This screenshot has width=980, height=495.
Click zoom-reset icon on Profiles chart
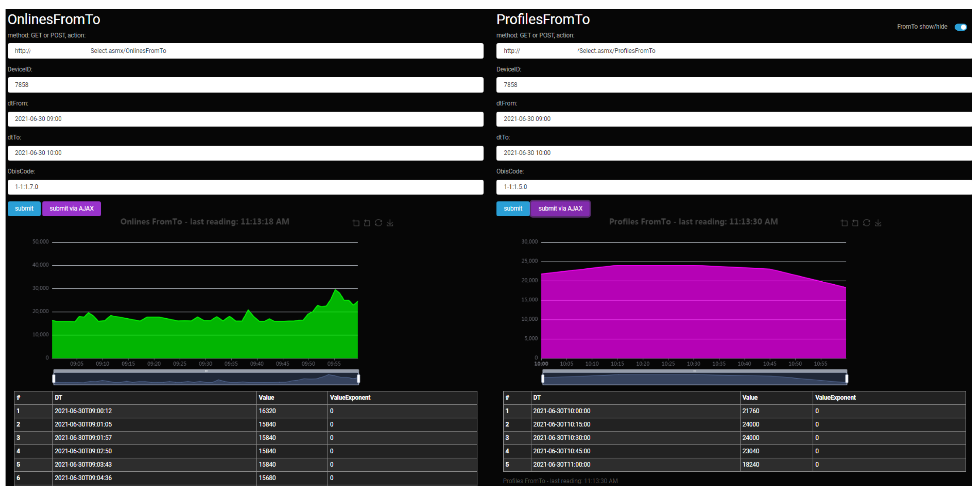point(855,223)
